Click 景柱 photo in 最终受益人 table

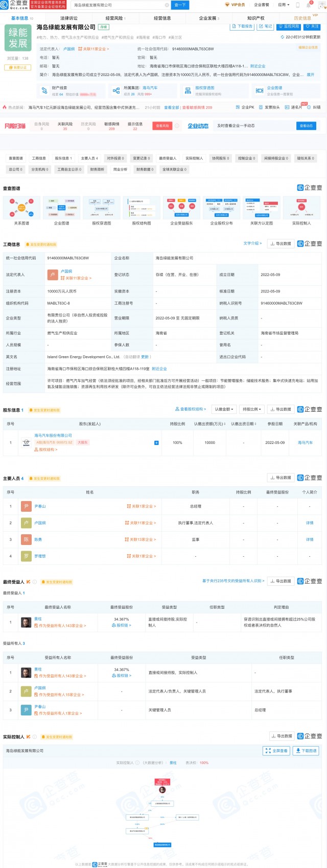pos(26,622)
